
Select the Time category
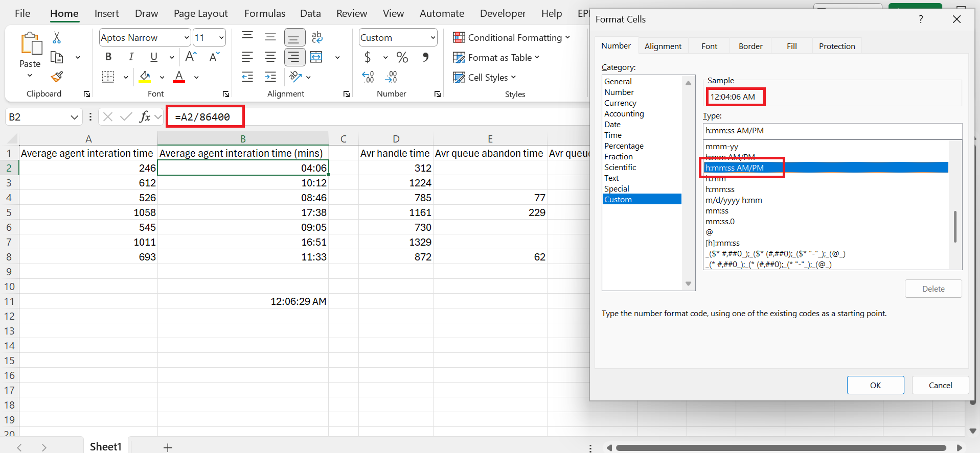click(x=613, y=135)
